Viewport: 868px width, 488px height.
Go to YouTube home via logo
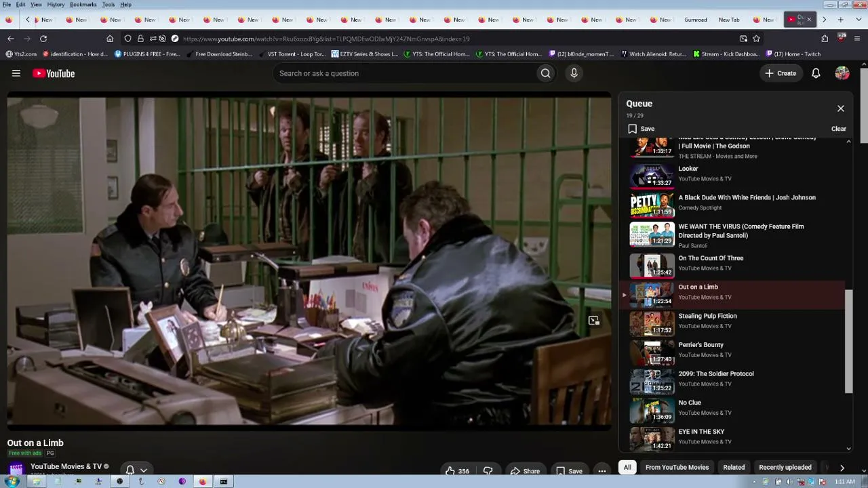click(54, 73)
